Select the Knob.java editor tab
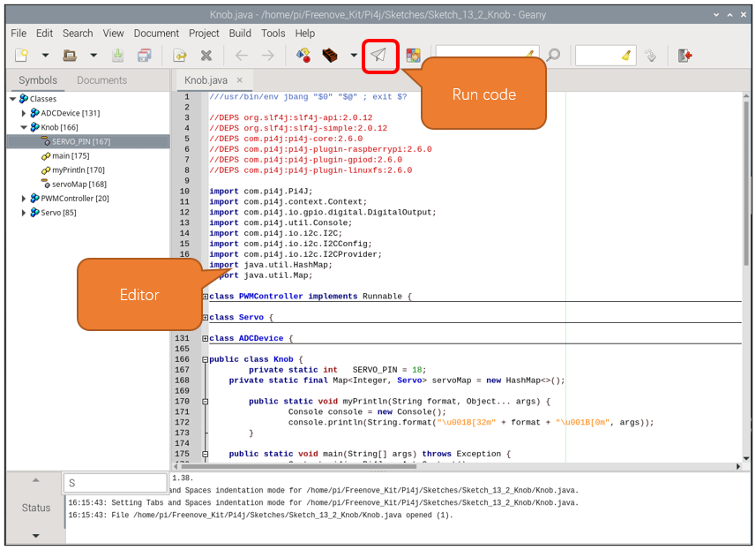This screenshot has width=756, height=550. 206,80
